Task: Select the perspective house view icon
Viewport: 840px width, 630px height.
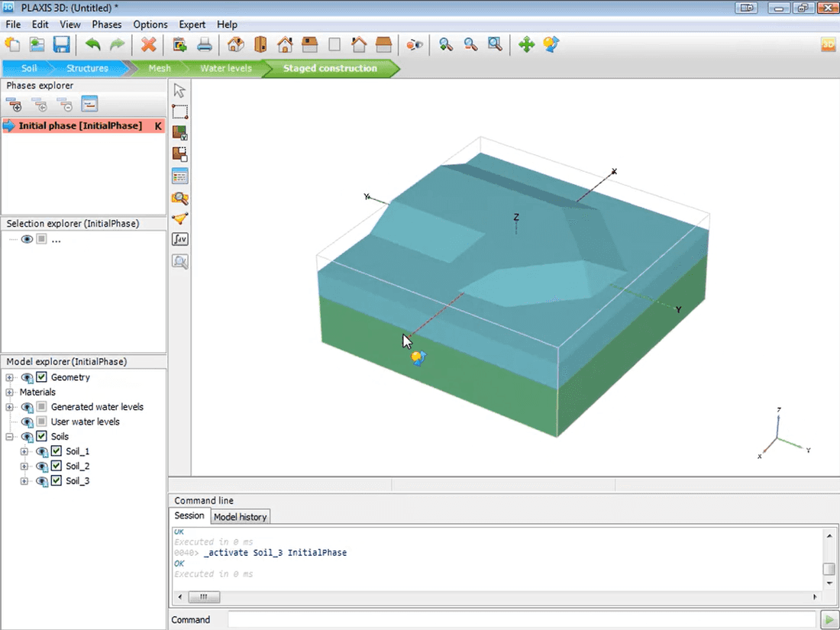Action: click(236, 44)
